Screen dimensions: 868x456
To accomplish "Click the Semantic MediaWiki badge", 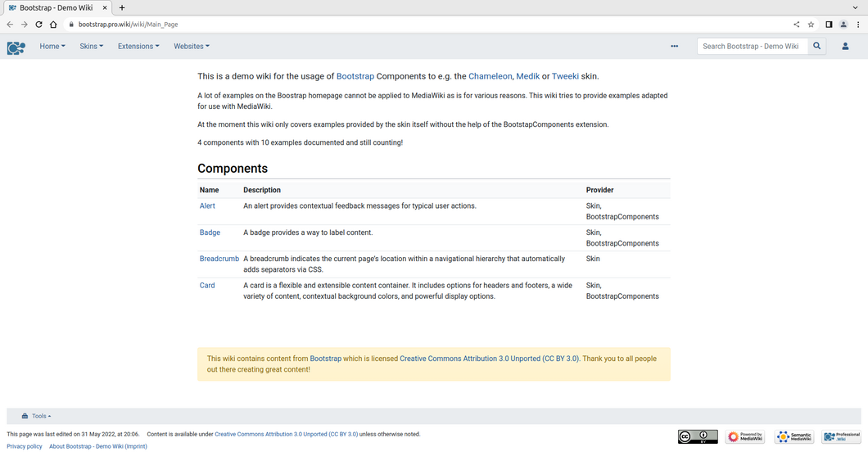I will [x=793, y=436].
